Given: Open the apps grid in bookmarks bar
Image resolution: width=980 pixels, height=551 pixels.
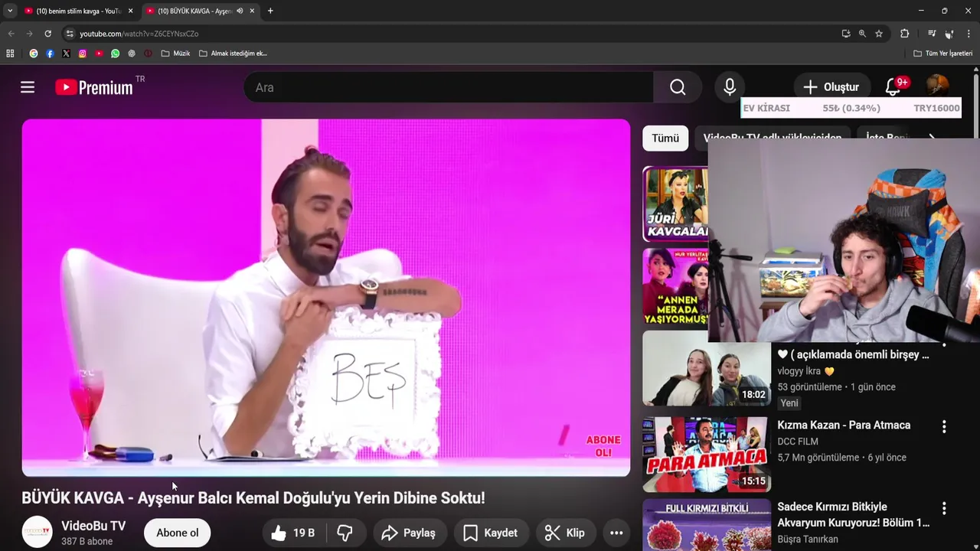Looking at the screenshot, I should (x=10, y=54).
